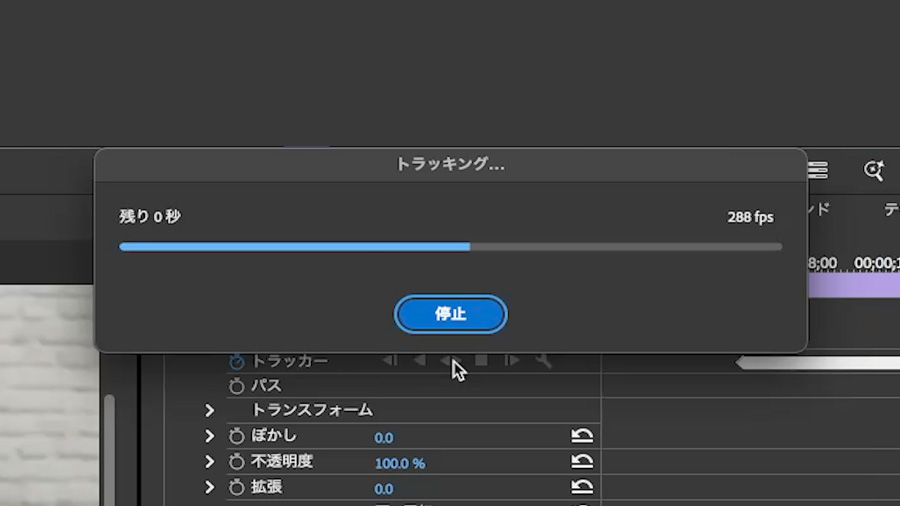
Task: Select the トラッカー label
Action: [289, 361]
